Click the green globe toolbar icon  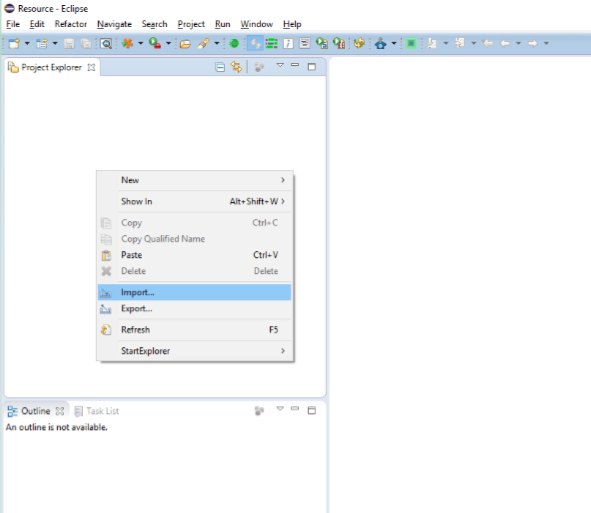(234, 44)
